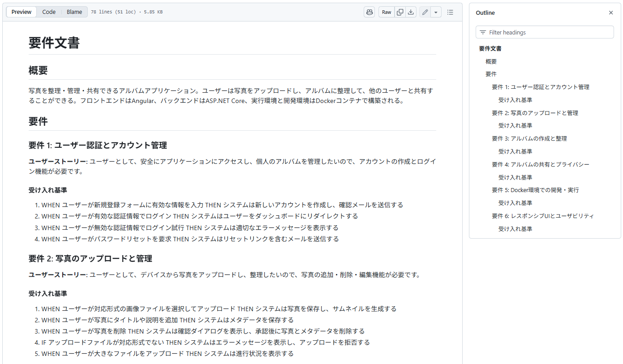Switch to the Blame tab
Screen dimensions: 623x364
coord(74,12)
